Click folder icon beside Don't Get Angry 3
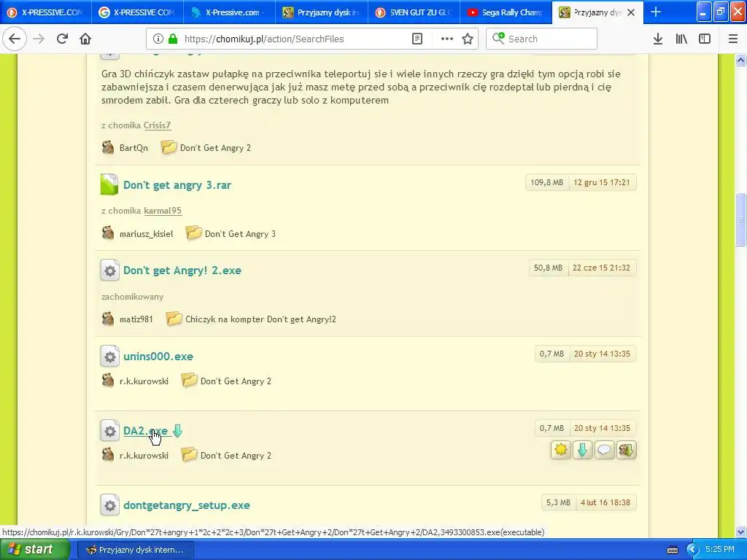The width and height of the screenshot is (747, 560). coord(193,233)
